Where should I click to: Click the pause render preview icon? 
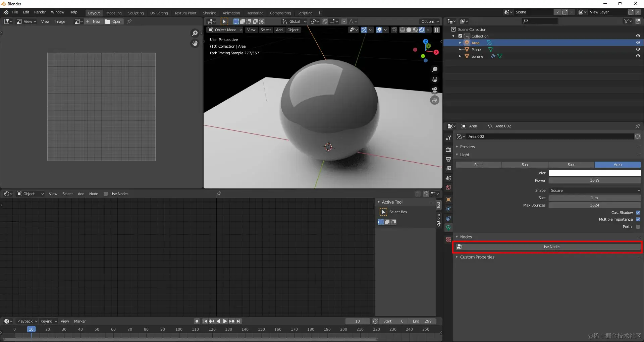point(437,30)
